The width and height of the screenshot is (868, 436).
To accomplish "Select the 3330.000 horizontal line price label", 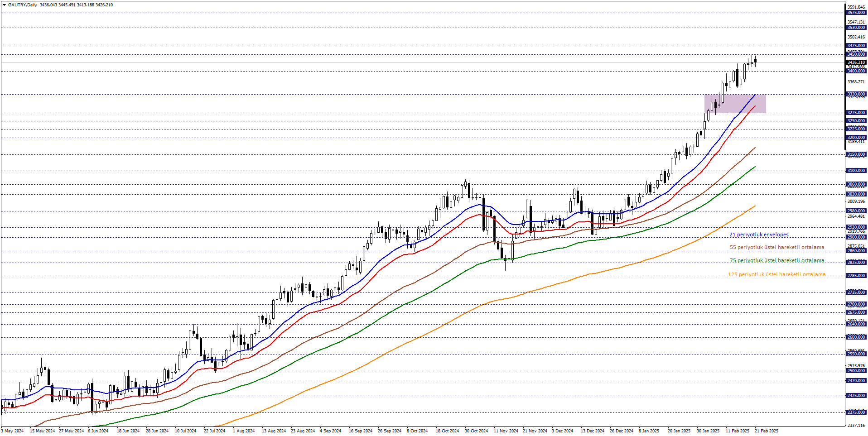I will [x=856, y=94].
